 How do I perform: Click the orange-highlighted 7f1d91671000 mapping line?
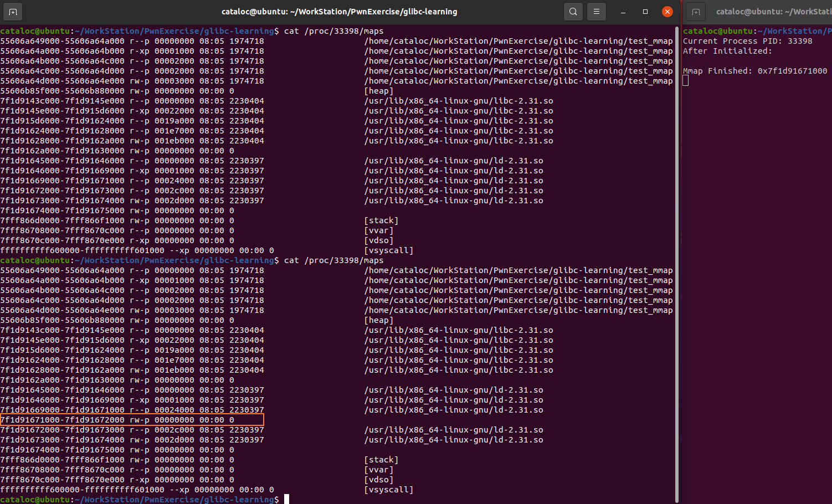pyautogui.click(x=132, y=420)
